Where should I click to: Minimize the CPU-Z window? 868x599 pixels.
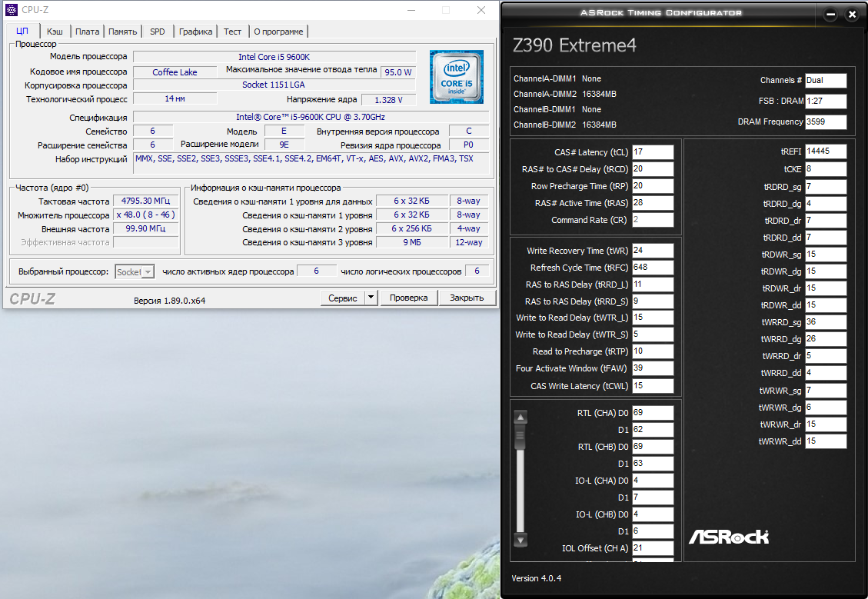pyautogui.click(x=411, y=10)
